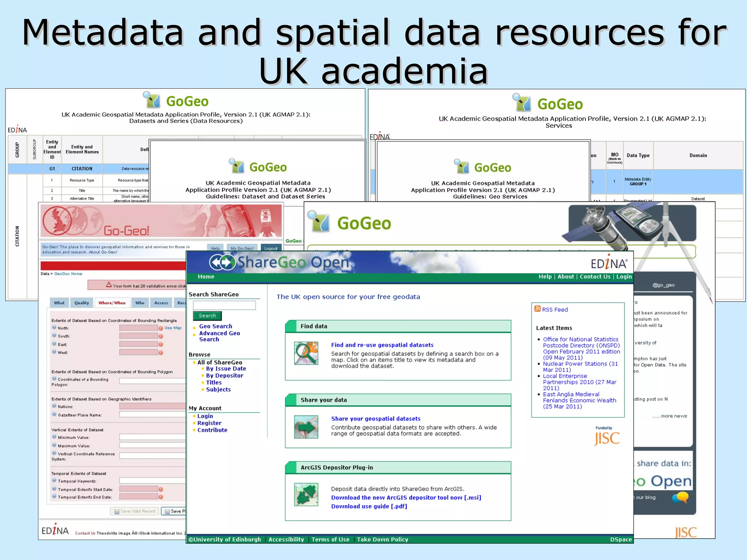The image size is (747, 560).
Task: Click the EDINA logo in ShareGeo header
Action: (x=609, y=262)
